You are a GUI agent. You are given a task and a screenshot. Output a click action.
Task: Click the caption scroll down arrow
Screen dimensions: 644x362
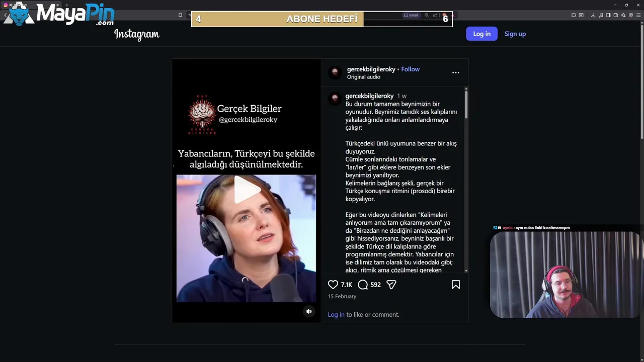point(466,271)
